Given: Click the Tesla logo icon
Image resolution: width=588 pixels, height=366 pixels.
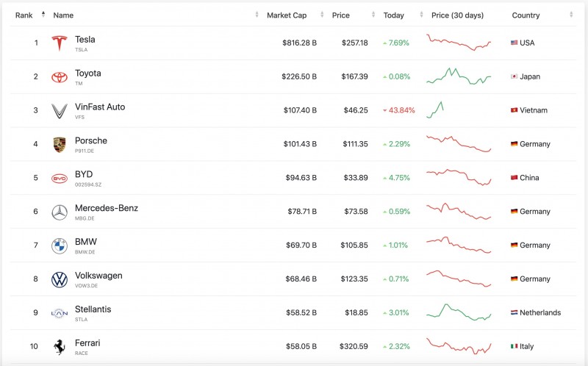Looking at the screenshot, I should tap(59, 43).
